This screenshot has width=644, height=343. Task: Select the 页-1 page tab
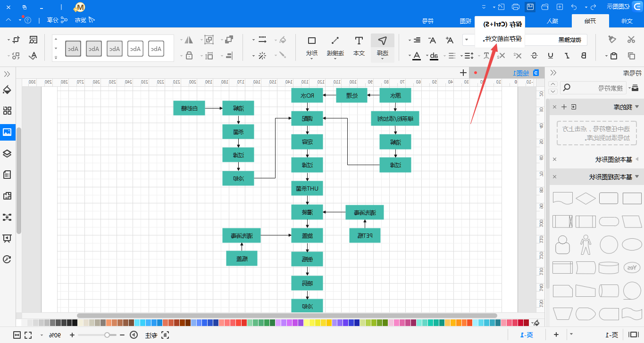[527, 335]
